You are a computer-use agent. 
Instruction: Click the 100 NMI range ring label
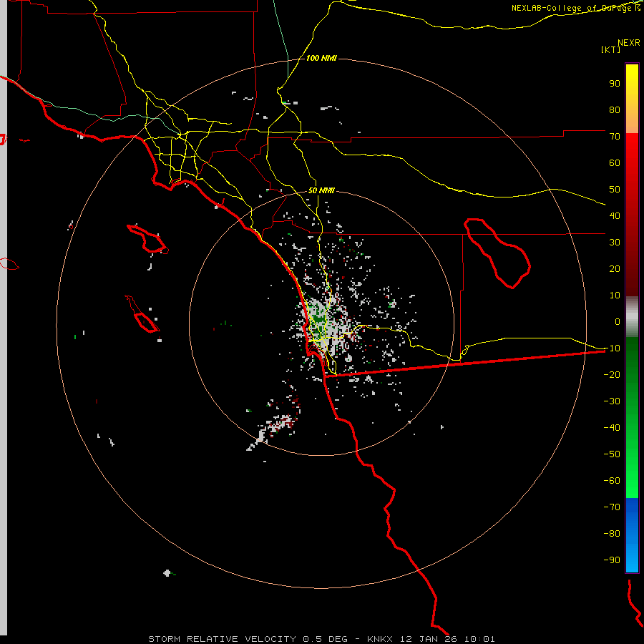321,58
